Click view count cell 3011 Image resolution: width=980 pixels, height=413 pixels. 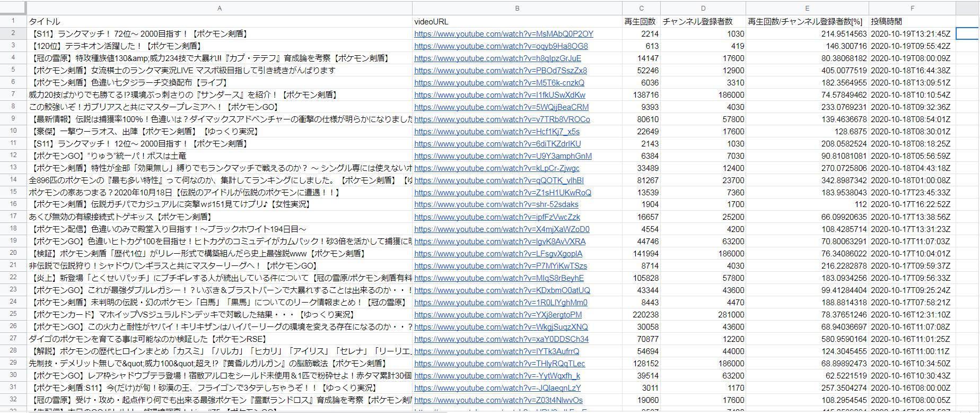point(641,388)
